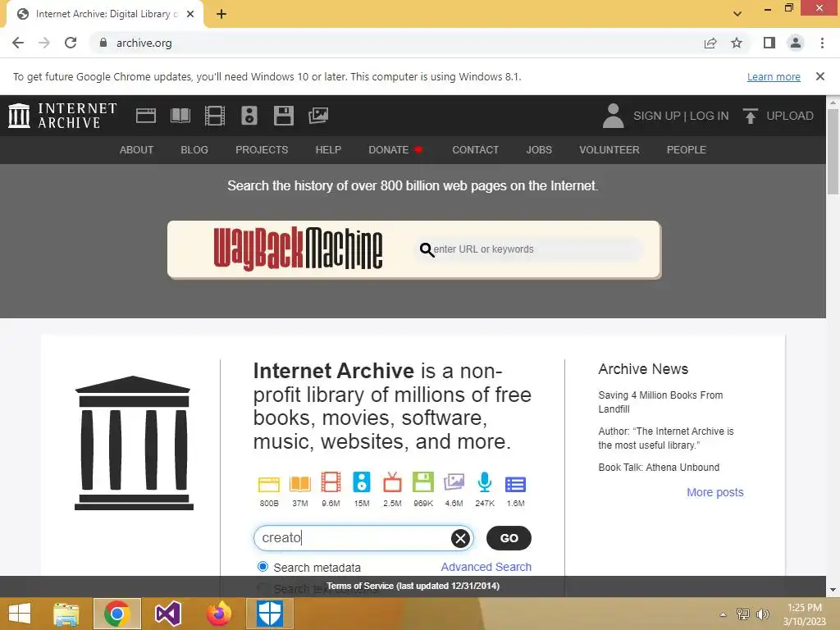Open Chrome profile icon
Viewport: 840px width, 630px height.
(796, 43)
